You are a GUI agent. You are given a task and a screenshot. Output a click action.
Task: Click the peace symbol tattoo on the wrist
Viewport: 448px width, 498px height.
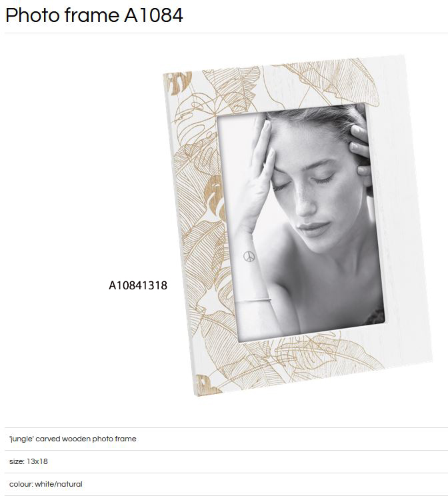249,256
